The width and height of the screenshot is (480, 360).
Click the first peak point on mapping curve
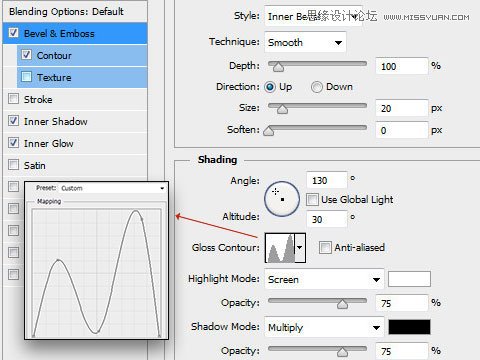tap(58, 260)
